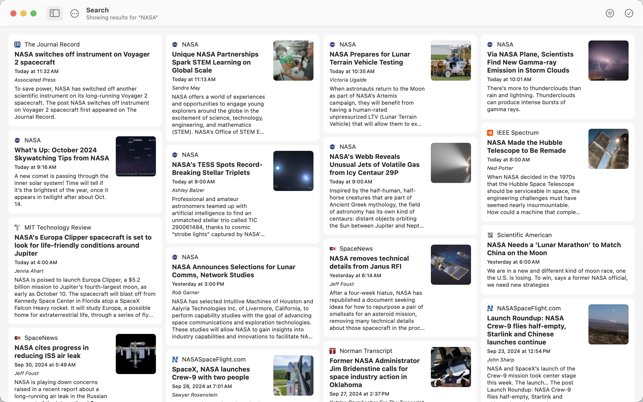The image size is (643, 402).
Task: Click NASASpaceFlight.com icon above Launch Roundup article
Action: 490,308
